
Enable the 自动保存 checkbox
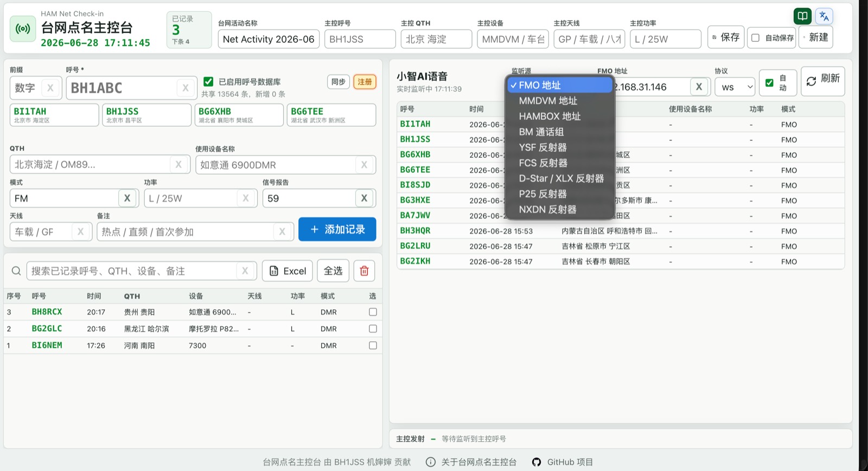pos(755,38)
